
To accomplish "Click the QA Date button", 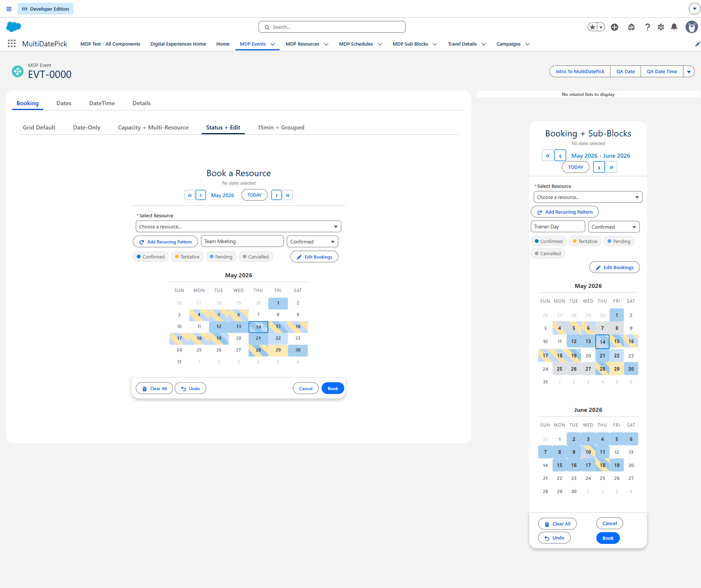I will (x=626, y=71).
